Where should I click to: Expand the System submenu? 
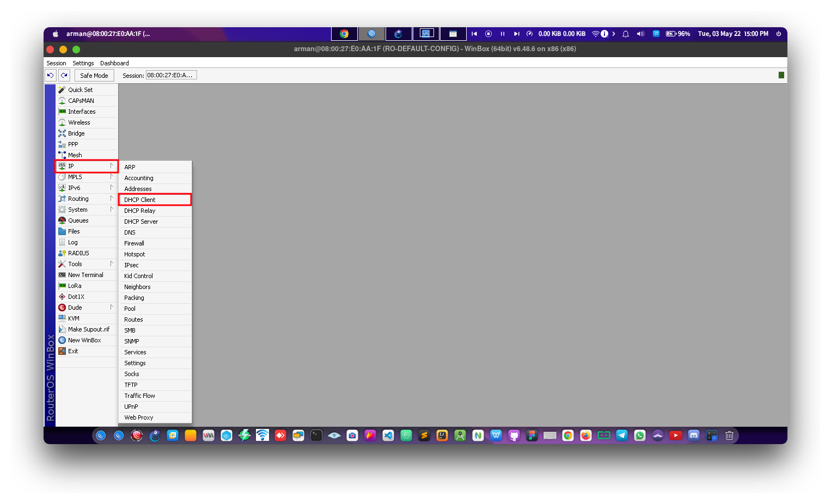[77, 209]
